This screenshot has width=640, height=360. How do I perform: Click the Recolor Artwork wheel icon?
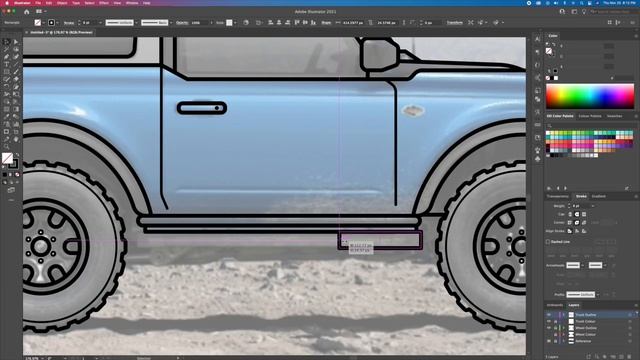point(246,22)
